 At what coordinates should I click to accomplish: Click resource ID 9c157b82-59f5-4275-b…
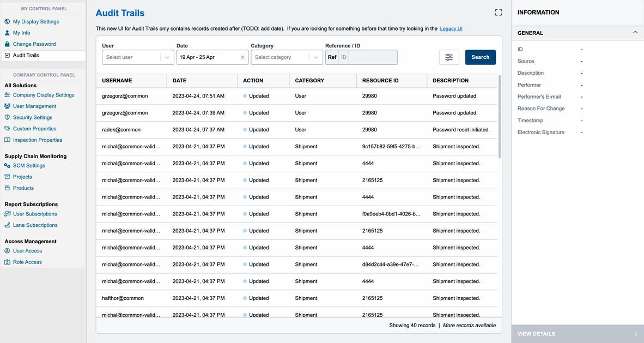point(391,146)
